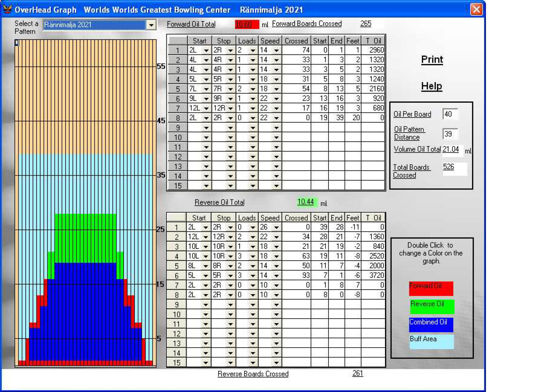Click the Oil Per Board label

[x=412, y=114]
